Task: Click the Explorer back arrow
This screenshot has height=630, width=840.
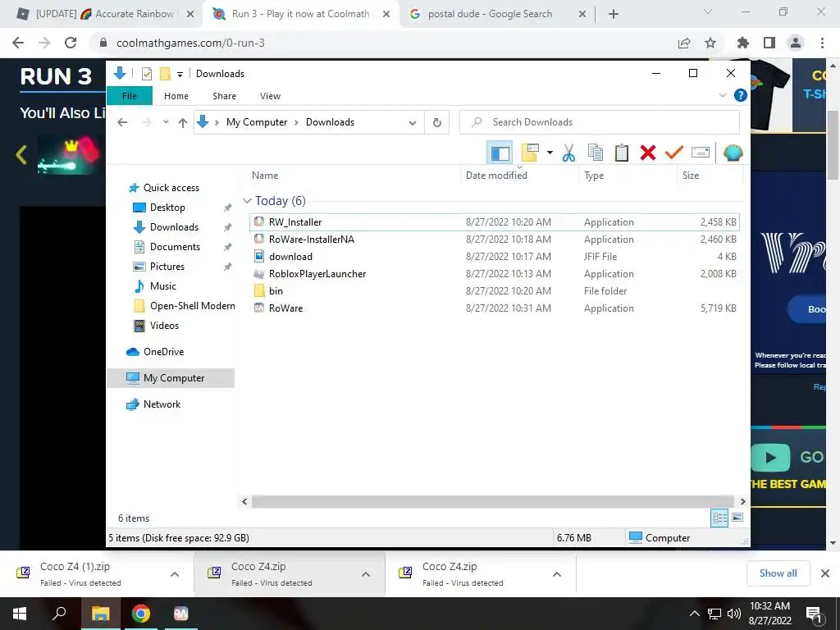Action: (122, 123)
